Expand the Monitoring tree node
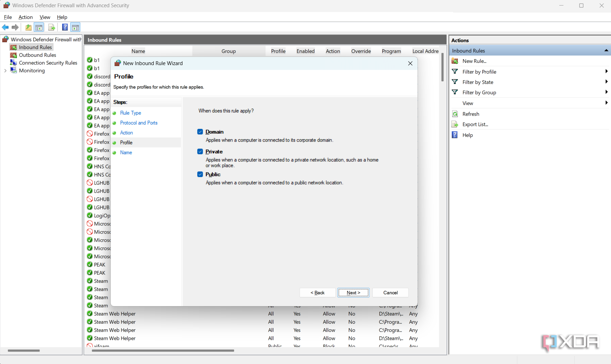The width and height of the screenshot is (611, 364). point(5,71)
